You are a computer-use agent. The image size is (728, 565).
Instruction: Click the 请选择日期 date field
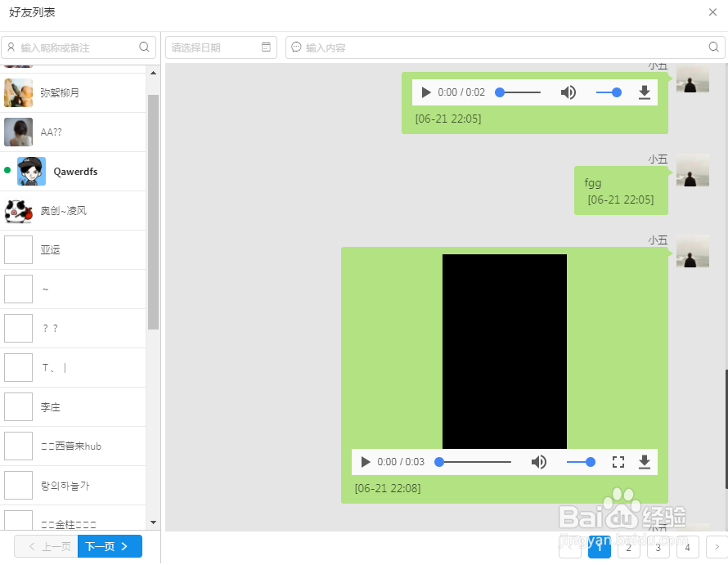pos(221,47)
